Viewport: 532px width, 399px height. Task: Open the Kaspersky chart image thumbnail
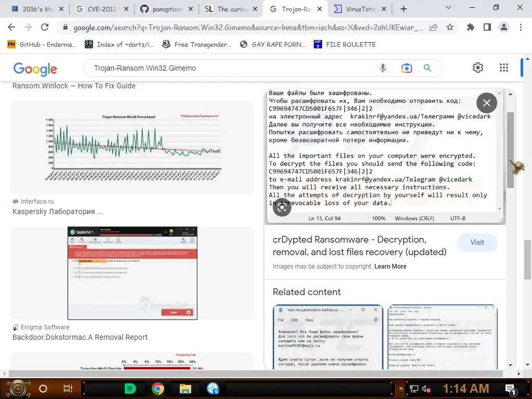pos(132,147)
